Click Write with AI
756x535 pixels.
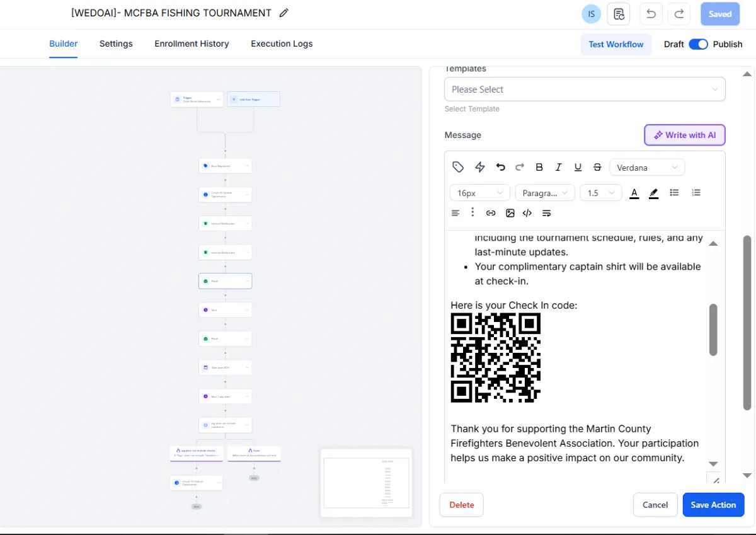(x=685, y=135)
